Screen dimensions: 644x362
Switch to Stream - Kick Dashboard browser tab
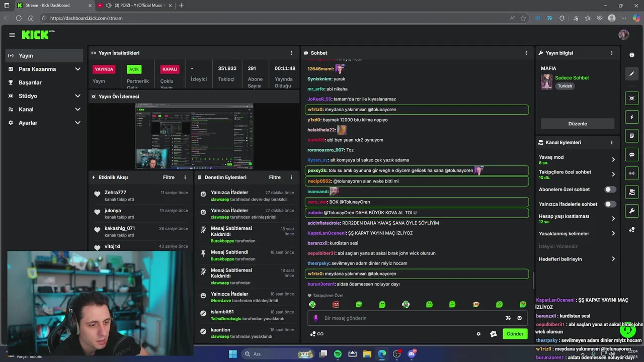pyautogui.click(x=54, y=6)
